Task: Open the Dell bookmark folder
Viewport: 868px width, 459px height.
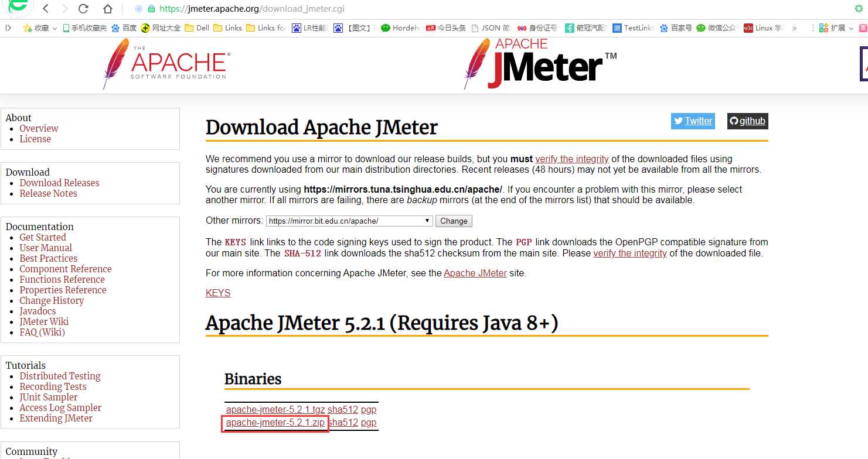Action: pos(197,28)
